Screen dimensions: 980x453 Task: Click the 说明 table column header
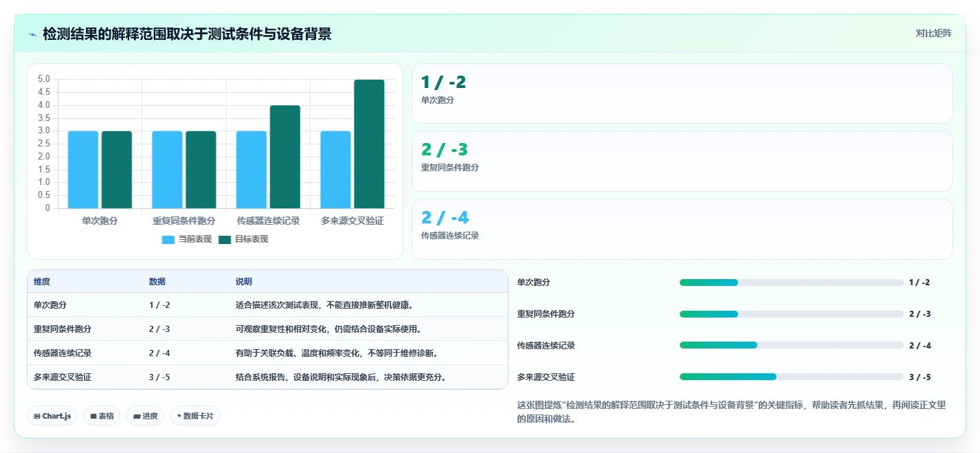click(244, 282)
